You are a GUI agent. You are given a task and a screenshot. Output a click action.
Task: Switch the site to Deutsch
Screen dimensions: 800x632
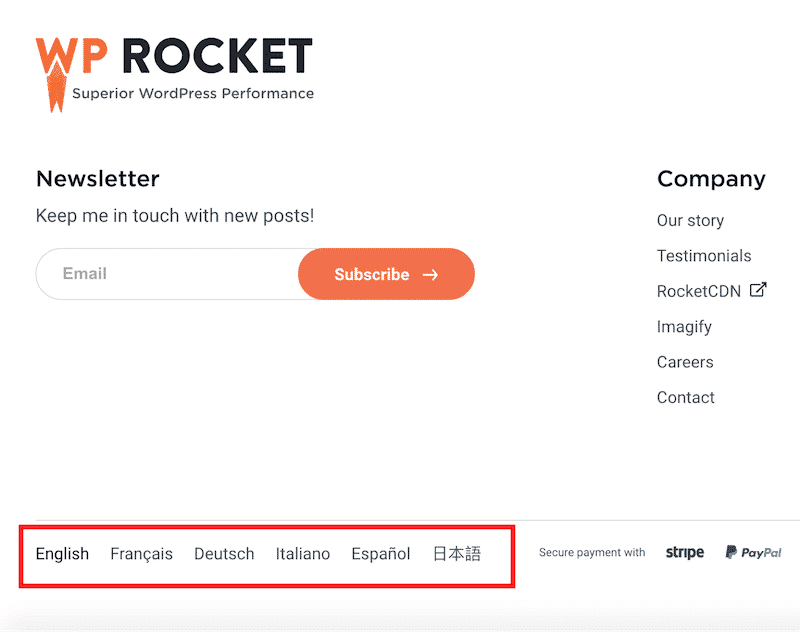224,553
